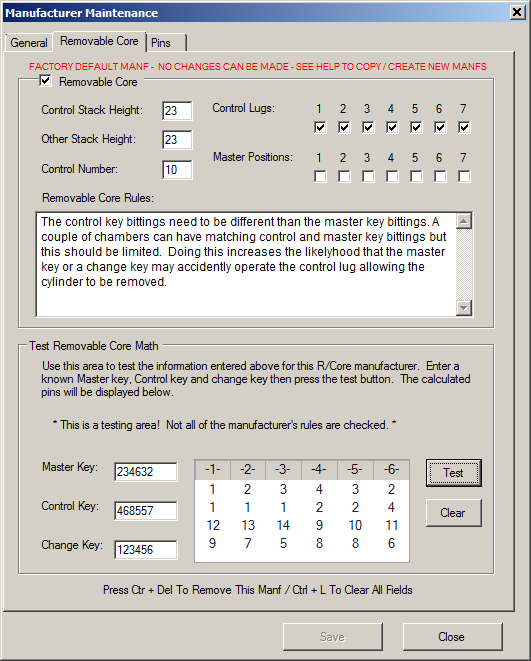Click pin value 12 in results grid

pos(213,525)
